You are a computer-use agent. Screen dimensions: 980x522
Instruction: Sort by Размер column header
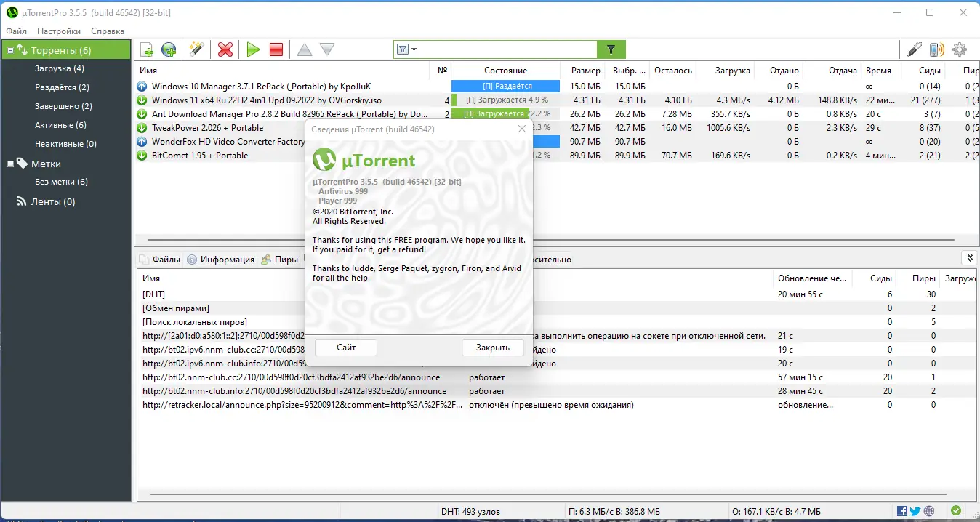pos(585,71)
